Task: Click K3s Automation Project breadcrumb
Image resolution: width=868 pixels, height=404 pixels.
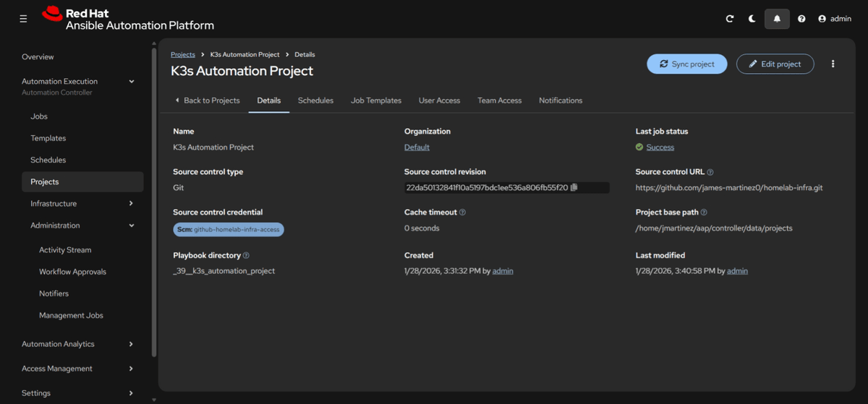Action: [x=244, y=54]
